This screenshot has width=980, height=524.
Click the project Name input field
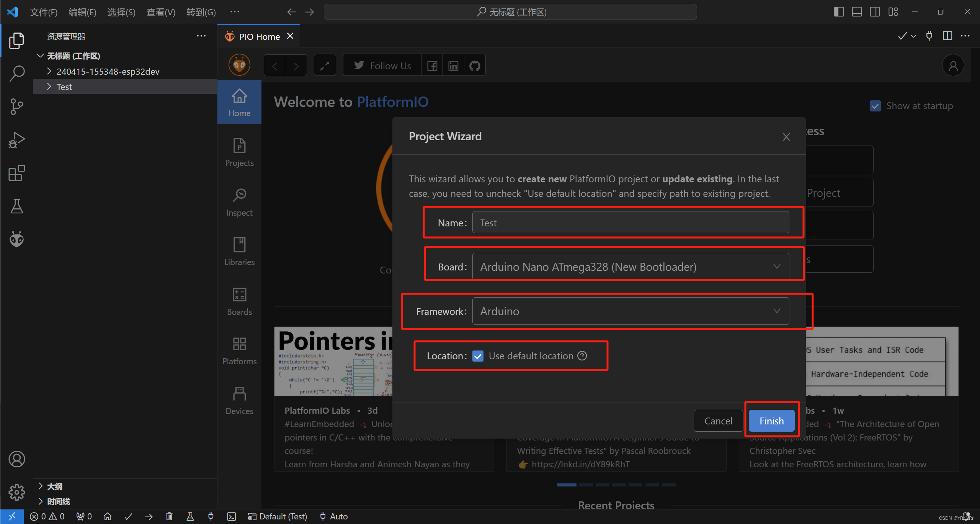(630, 223)
